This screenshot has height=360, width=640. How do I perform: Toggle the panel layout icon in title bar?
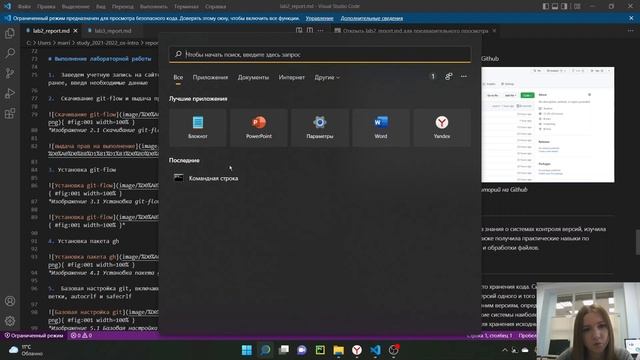pos(555,6)
